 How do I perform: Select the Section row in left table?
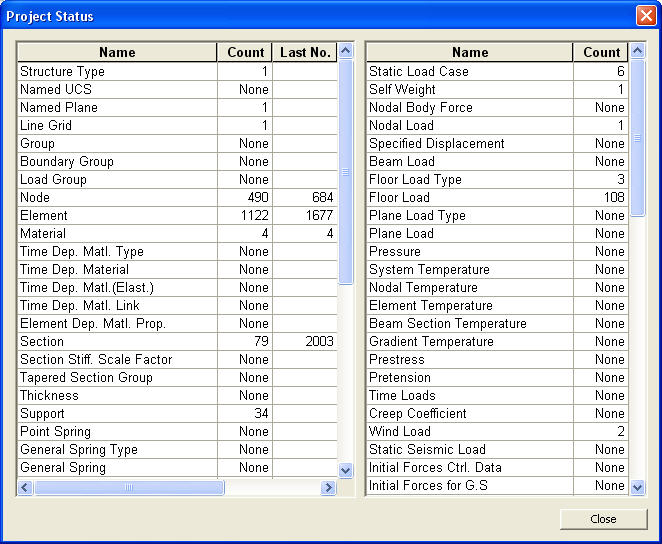[x=117, y=342]
